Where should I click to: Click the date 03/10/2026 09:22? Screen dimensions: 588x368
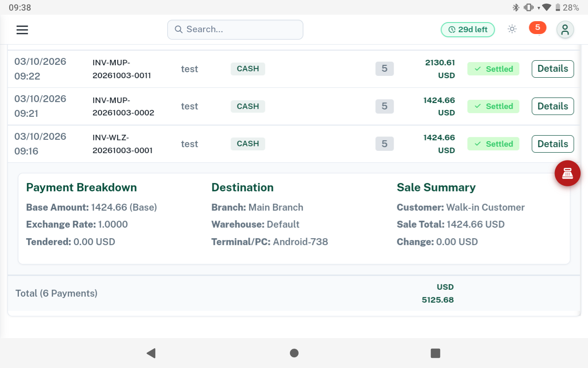point(40,69)
